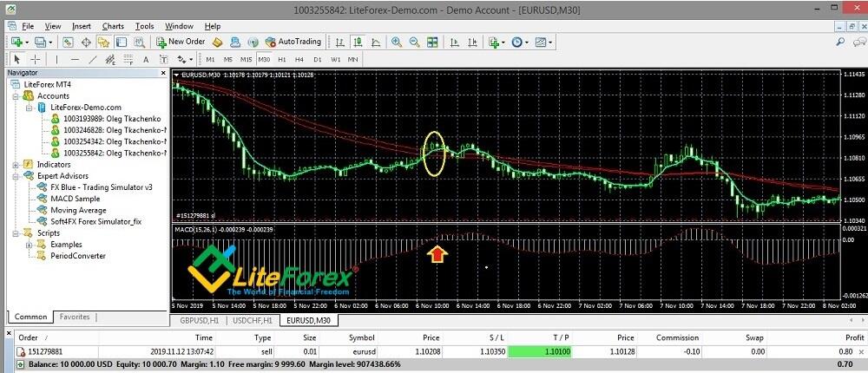This screenshot has height=373, width=868.
Task: Open the New Chart dropdown arrow
Action: pyautogui.click(x=27, y=43)
